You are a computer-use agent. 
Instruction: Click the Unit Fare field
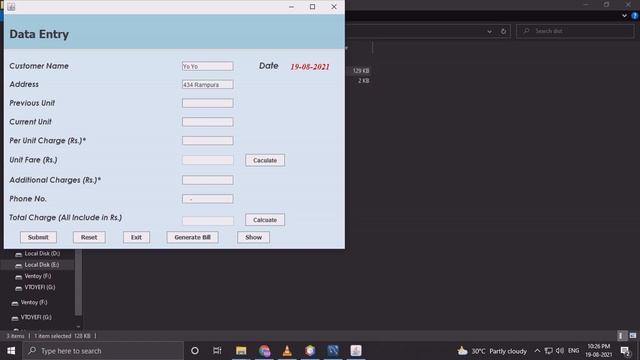[207, 160]
